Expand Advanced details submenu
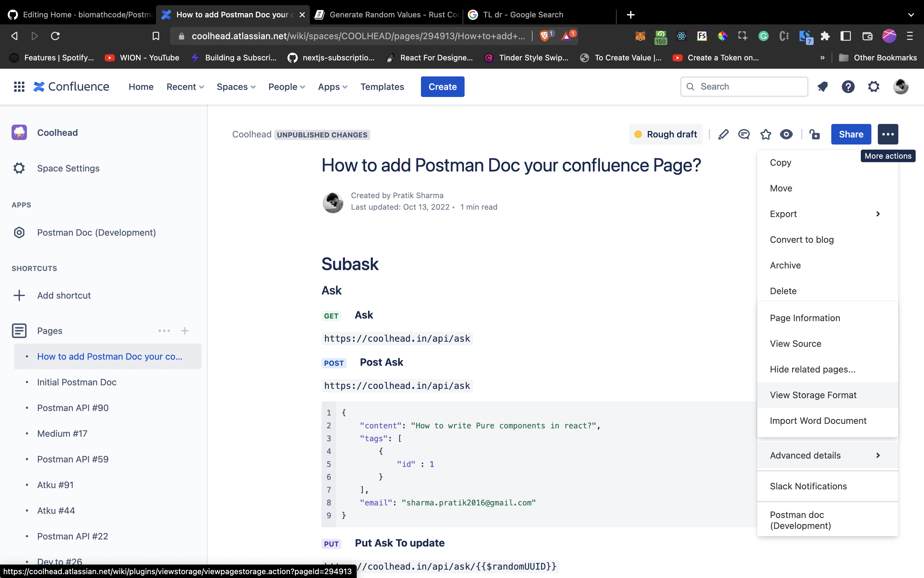 827,455
